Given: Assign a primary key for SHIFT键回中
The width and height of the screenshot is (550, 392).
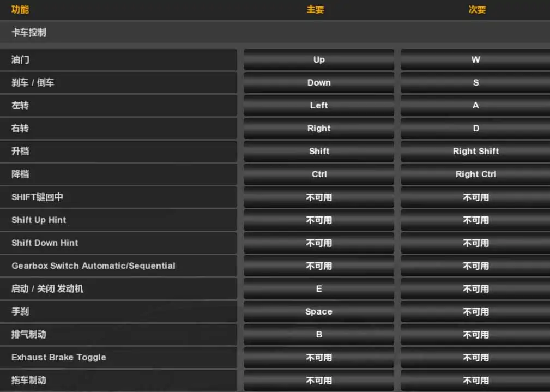Looking at the screenshot, I should tap(319, 197).
